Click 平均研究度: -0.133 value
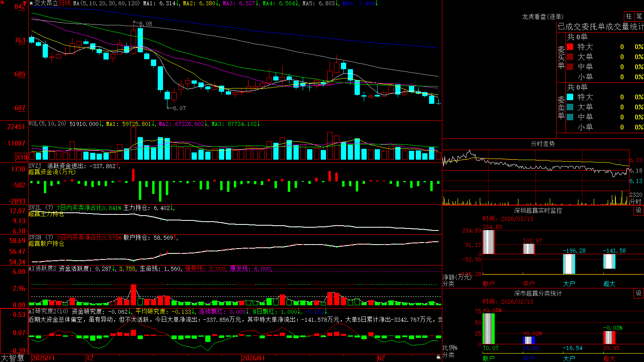The height and width of the screenshot is (362, 644). tap(163, 311)
